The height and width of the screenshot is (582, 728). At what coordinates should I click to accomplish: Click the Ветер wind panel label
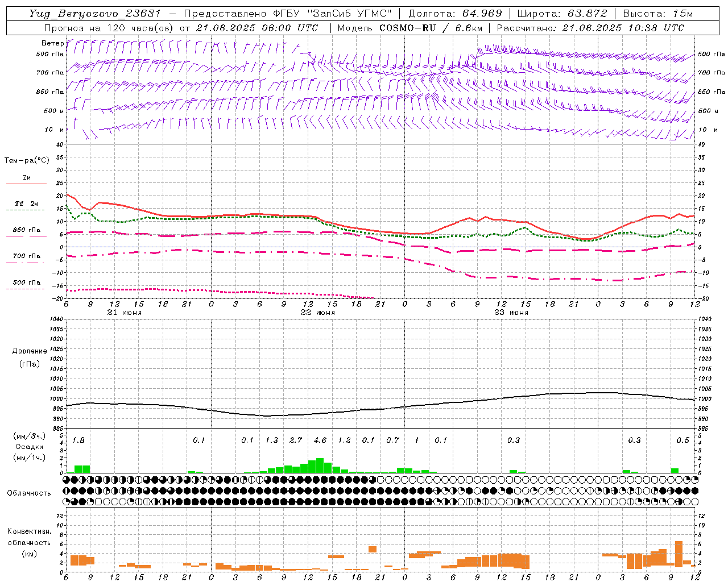[52, 43]
